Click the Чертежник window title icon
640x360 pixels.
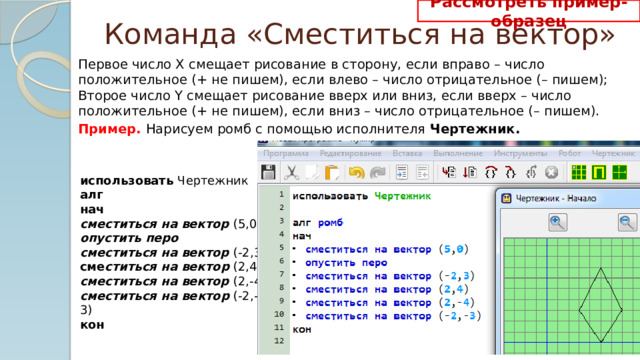click(x=507, y=198)
